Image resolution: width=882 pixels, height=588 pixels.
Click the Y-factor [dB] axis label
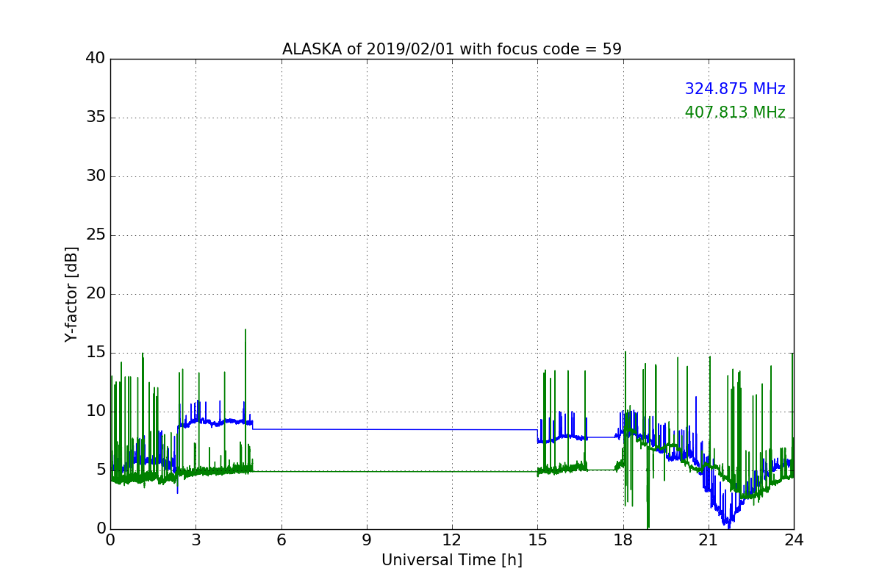pos(71,294)
